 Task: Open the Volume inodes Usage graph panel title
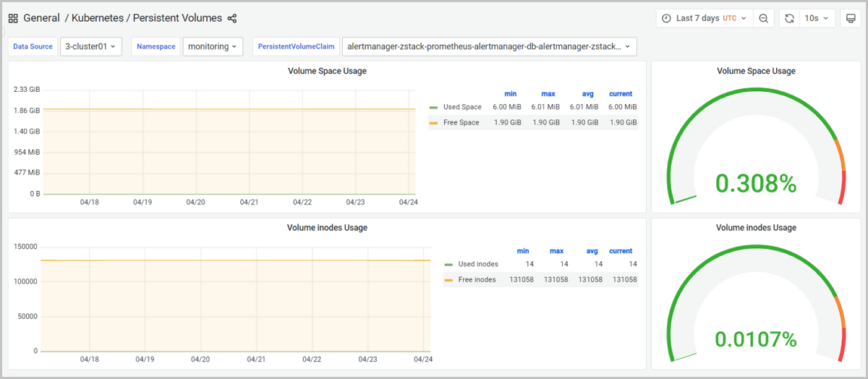click(x=327, y=228)
